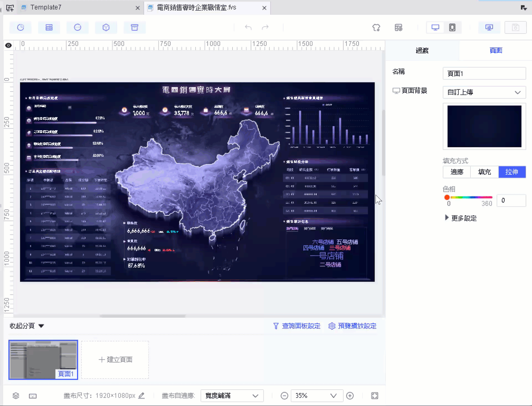Screen dimensions: 532x406
Task: Click the undo arrow icon
Action: [248, 27]
